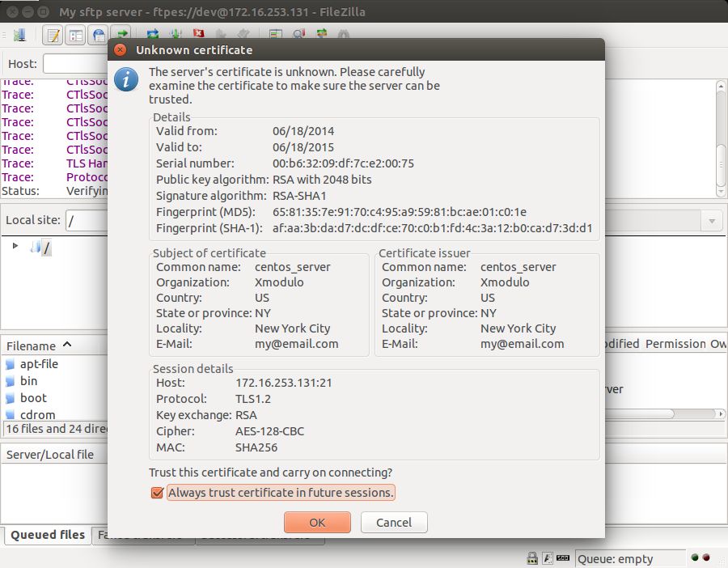Toggle the directory comparison icon

pos(298,33)
